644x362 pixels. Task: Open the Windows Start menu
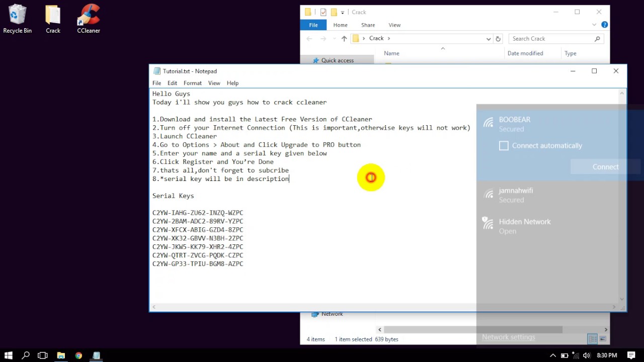[x=8, y=355]
